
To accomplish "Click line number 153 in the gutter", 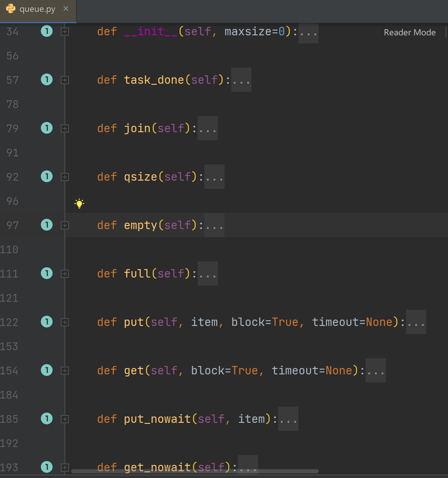I will click(9, 346).
